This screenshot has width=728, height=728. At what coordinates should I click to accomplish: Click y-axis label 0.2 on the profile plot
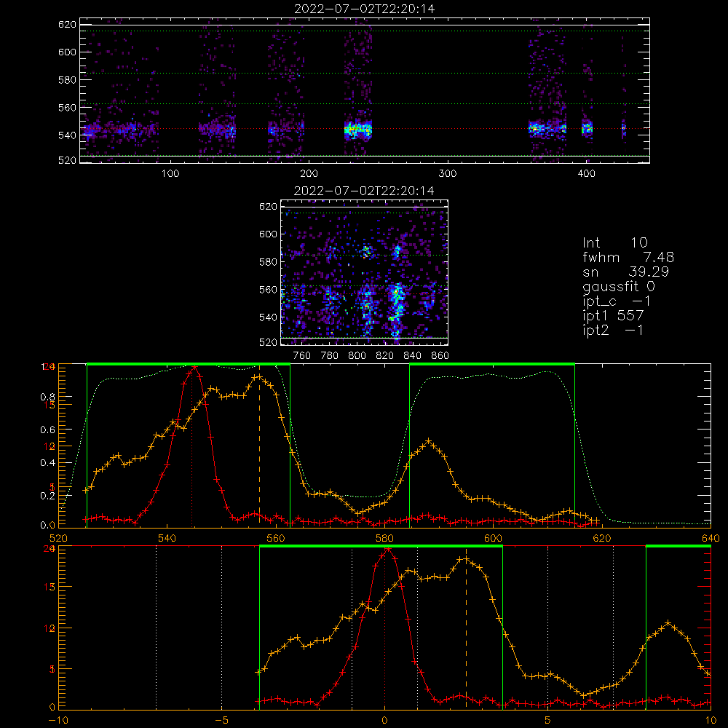(48, 496)
